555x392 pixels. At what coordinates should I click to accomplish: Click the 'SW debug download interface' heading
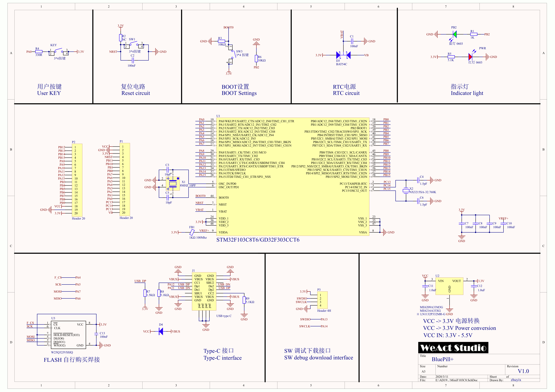pyautogui.click(x=319, y=358)
